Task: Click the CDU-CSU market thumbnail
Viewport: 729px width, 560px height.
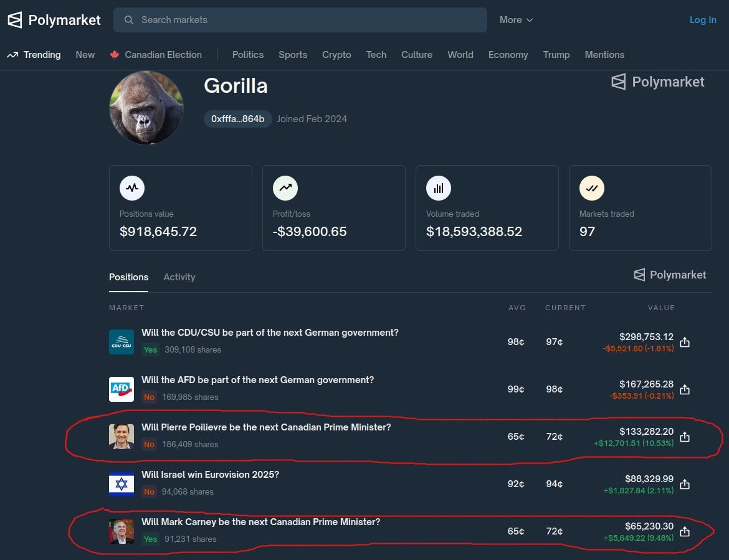Action: coord(121,342)
